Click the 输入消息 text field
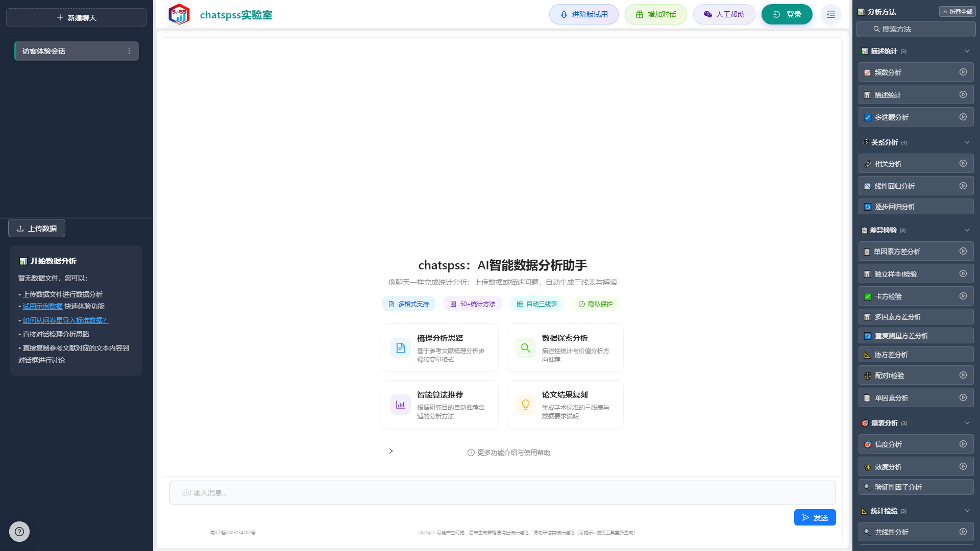This screenshot has height=551, width=980. (503, 493)
